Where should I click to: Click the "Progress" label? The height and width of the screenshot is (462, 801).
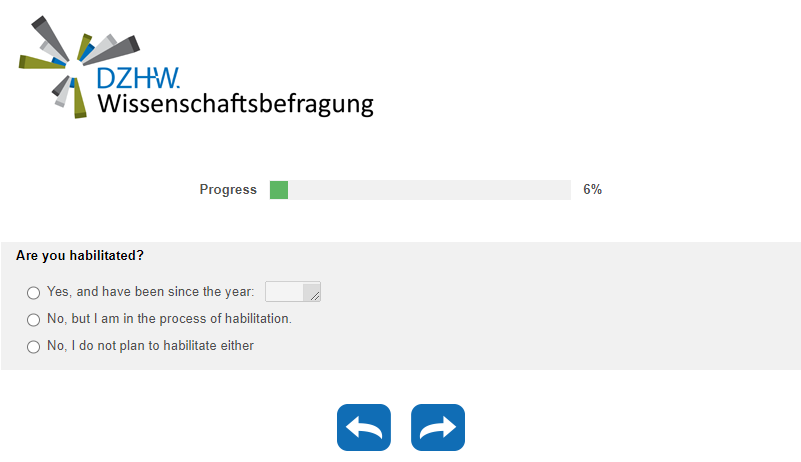[228, 190]
